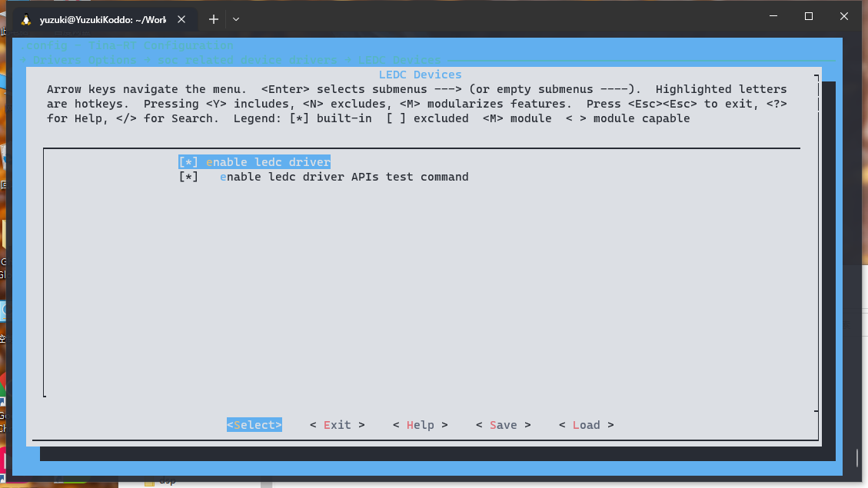Viewport: 868px width, 488px height.
Task: Toggle the enable ledc driver checkbox
Action: pyautogui.click(x=188, y=162)
